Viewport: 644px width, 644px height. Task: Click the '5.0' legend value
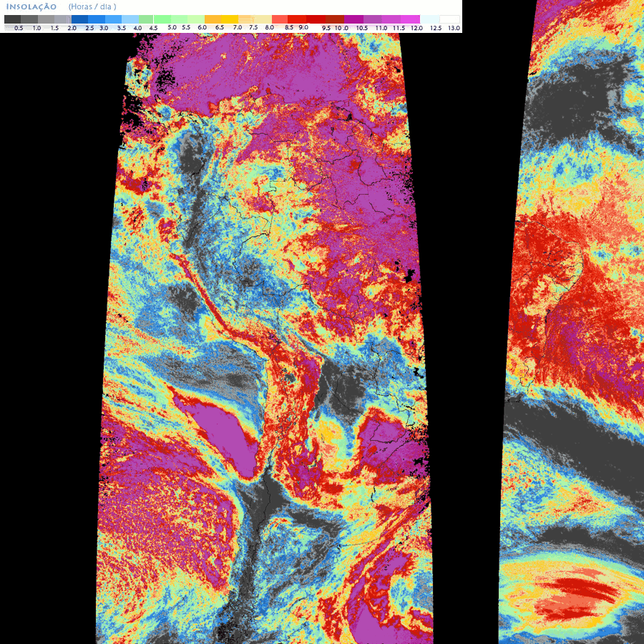tap(172, 27)
